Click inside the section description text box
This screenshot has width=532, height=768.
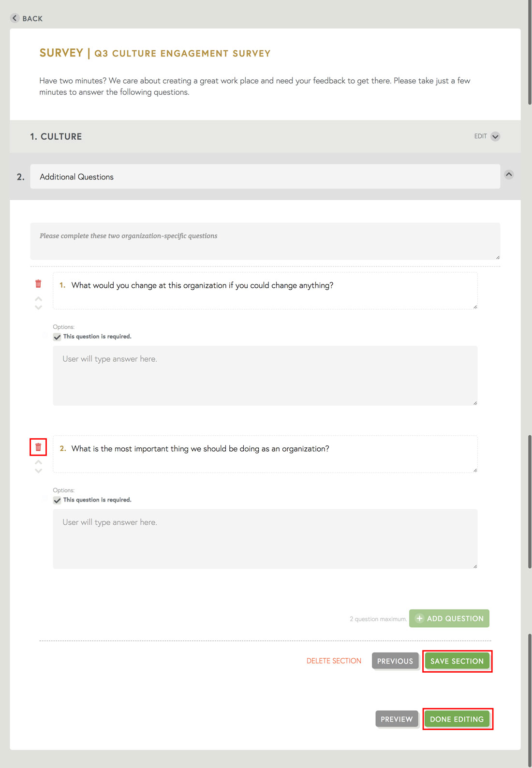[265, 240]
